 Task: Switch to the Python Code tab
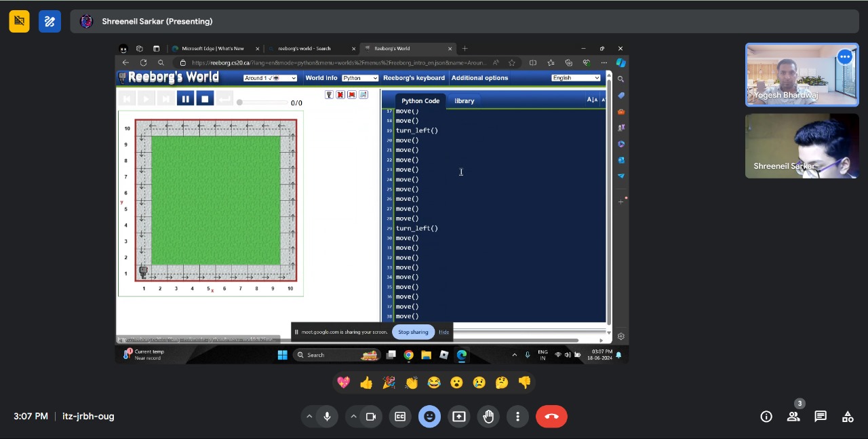pyautogui.click(x=420, y=101)
